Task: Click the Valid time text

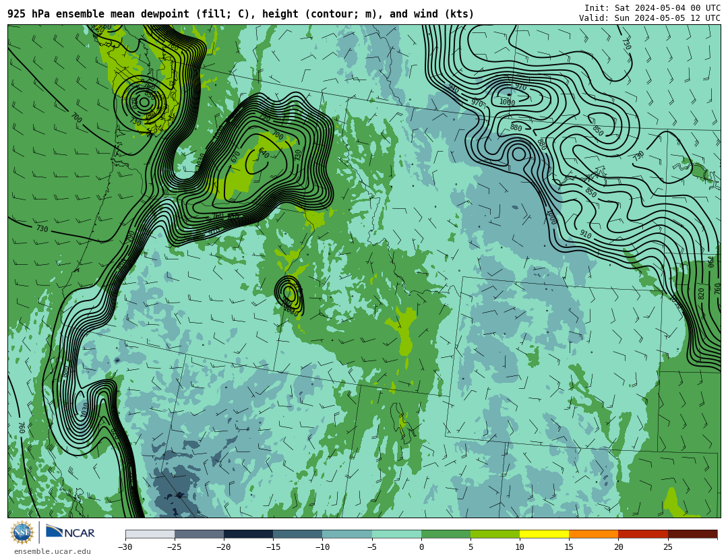Action: 650,18
